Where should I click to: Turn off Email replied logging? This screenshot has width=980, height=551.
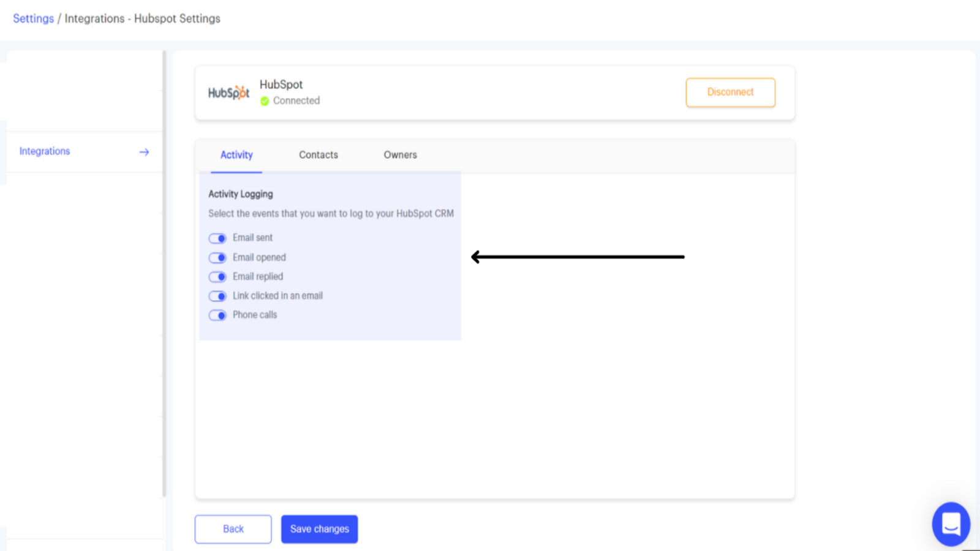pos(217,277)
